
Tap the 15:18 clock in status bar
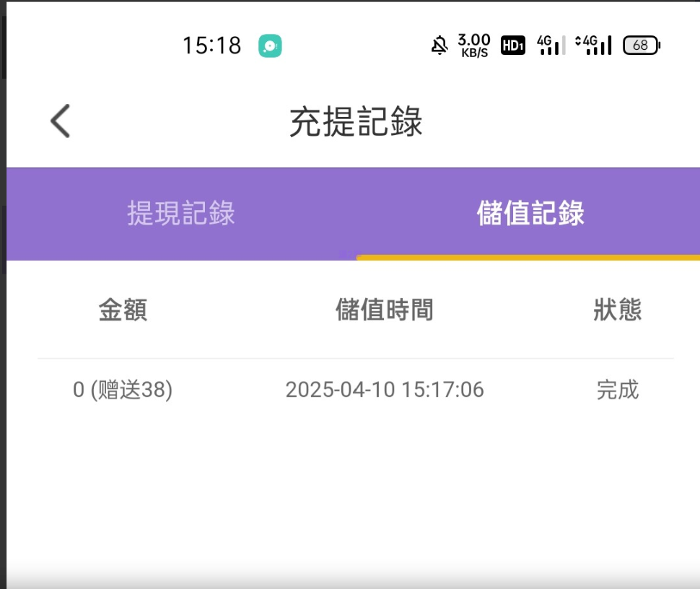tap(211, 46)
